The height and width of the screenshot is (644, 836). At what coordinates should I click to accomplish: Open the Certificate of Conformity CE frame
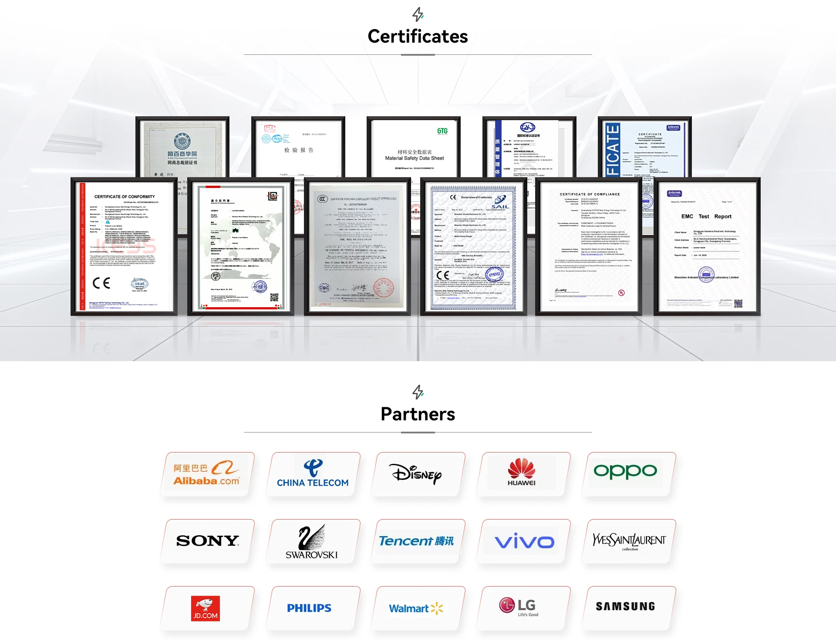point(124,246)
